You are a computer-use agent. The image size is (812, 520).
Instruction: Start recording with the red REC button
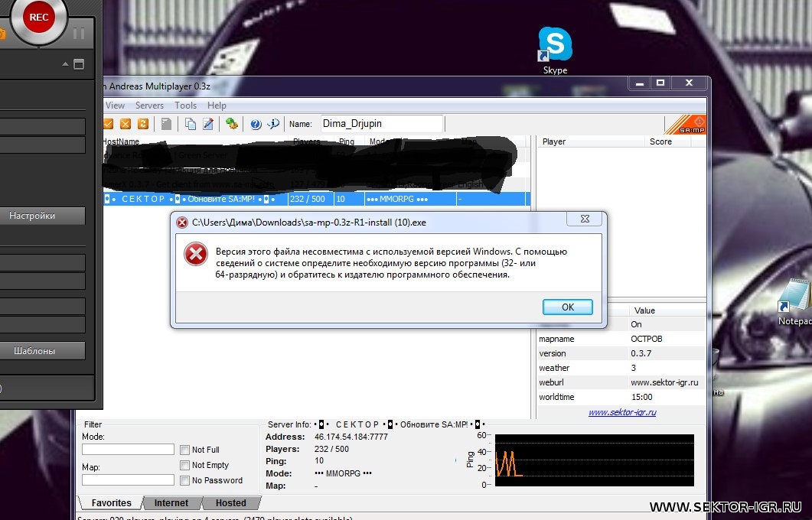pyautogui.click(x=39, y=18)
